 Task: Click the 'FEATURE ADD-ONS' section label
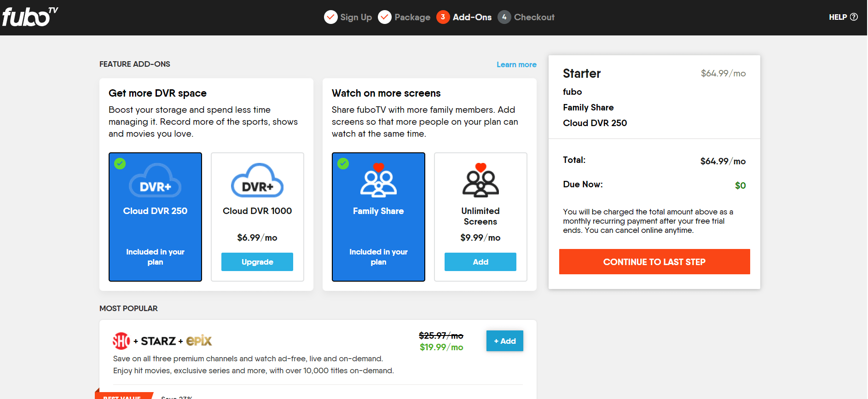(135, 64)
